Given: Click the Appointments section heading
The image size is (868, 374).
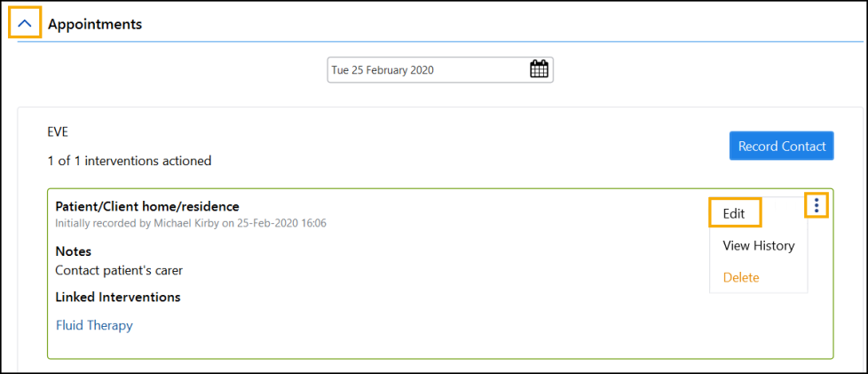Looking at the screenshot, I should [95, 24].
